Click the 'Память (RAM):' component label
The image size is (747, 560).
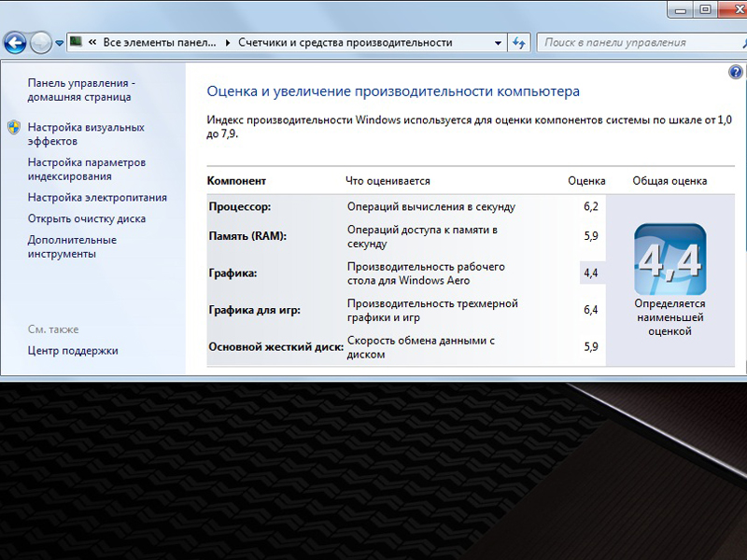(247, 236)
